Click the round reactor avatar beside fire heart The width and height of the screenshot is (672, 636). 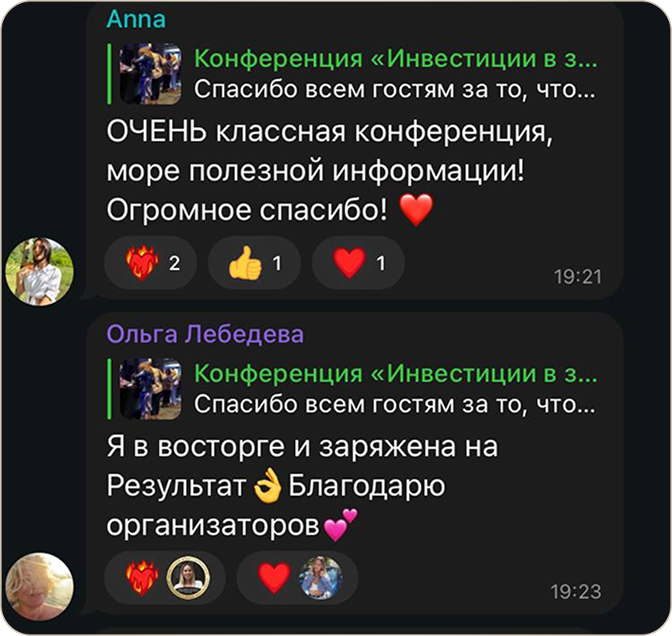point(187,578)
